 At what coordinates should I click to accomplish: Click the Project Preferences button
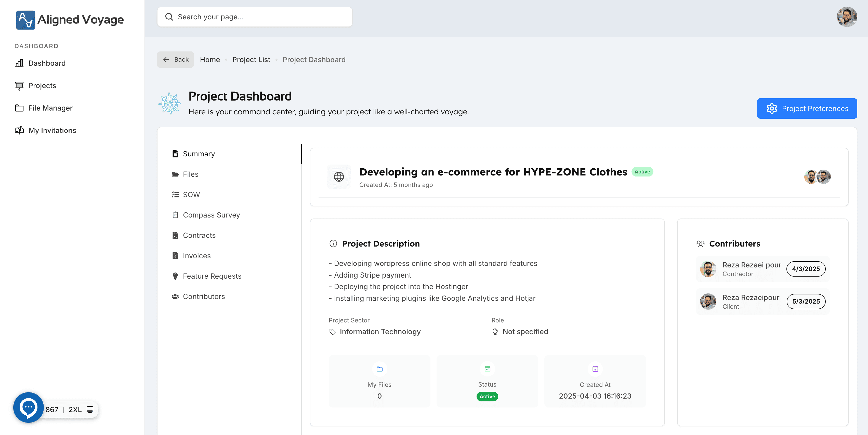pos(807,108)
